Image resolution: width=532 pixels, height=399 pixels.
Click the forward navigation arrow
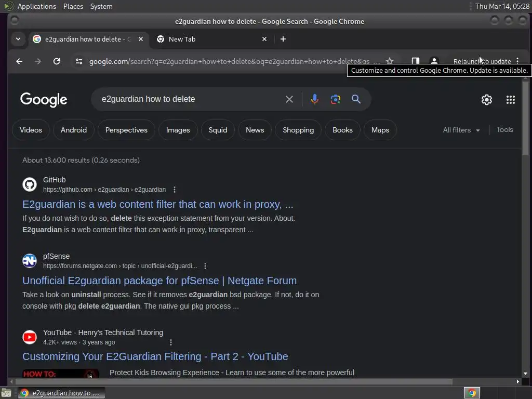(x=38, y=61)
